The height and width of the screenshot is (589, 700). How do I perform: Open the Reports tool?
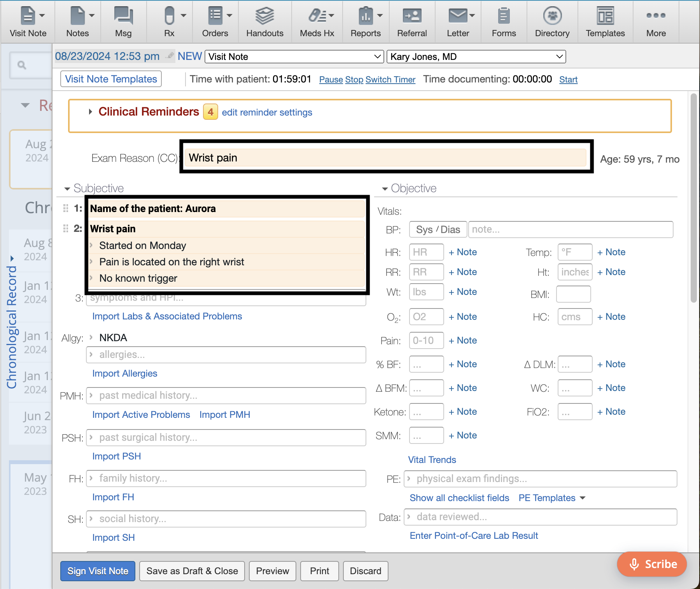(x=364, y=21)
